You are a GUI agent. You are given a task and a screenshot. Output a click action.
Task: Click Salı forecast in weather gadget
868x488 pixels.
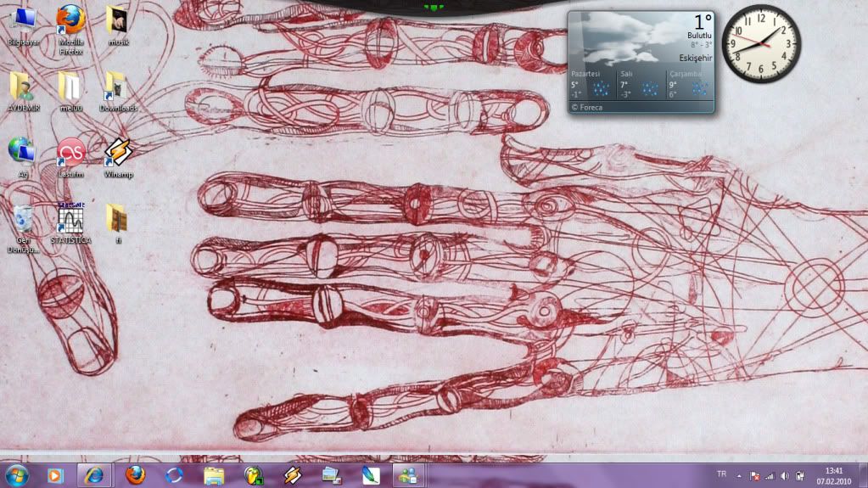641,85
